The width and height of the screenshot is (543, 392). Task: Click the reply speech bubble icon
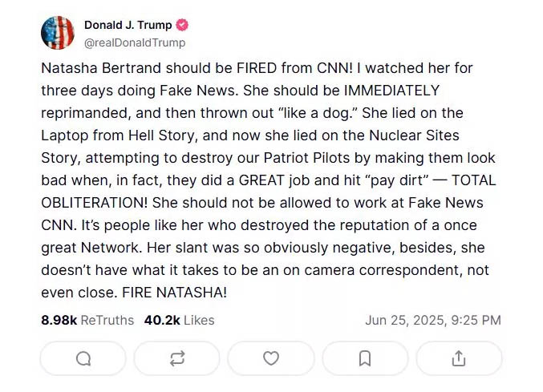(x=83, y=358)
